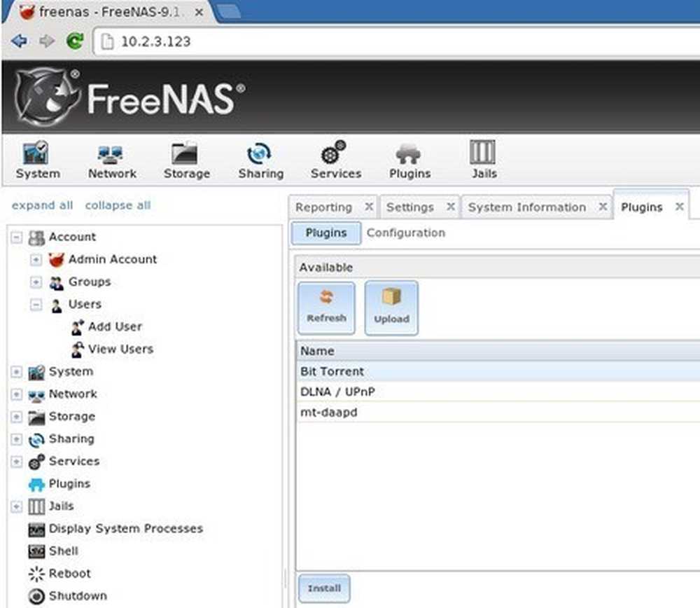Click Reboot in the tree
This screenshot has width=700, height=608.
coord(69,573)
